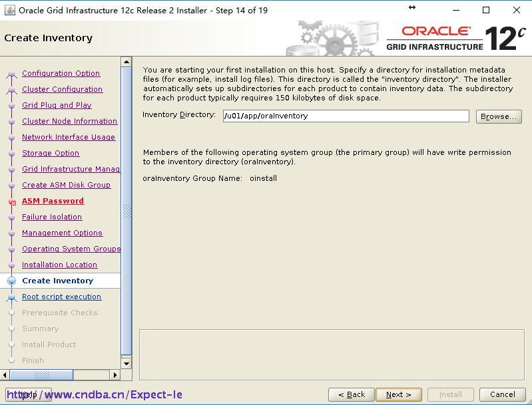
Task: Jump to Cluster Node Information step
Action: coord(69,121)
